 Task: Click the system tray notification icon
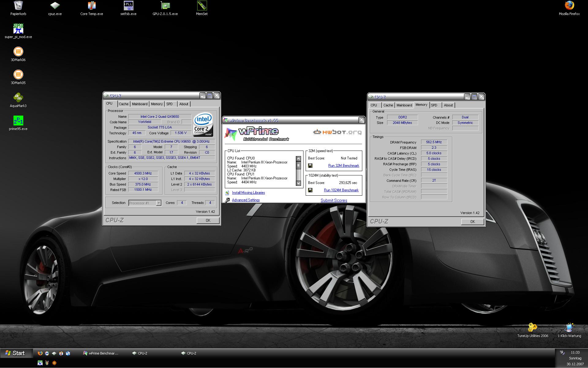(x=562, y=352)
